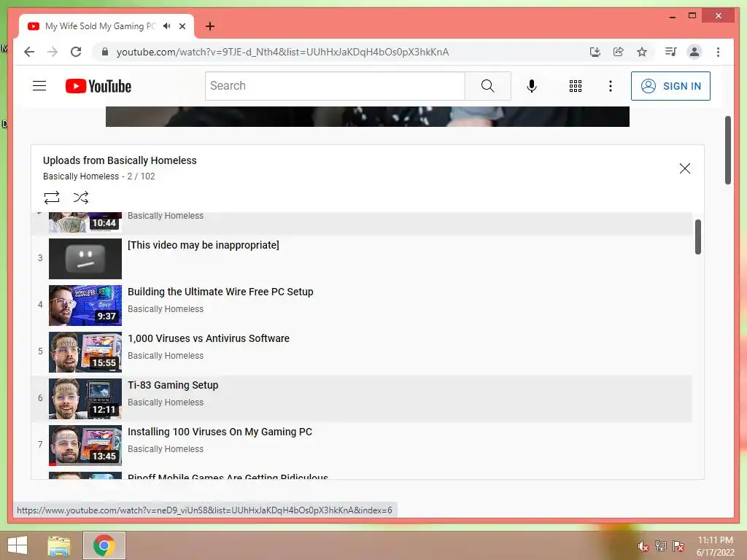
Task: Close the playlist panel
Action: (x=684, y=168)
